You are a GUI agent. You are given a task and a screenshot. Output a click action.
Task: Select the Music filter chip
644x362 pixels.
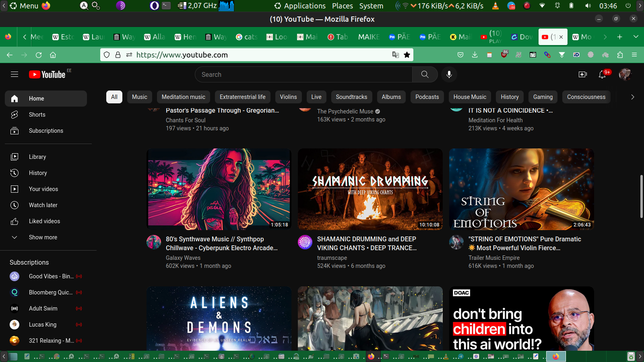pos(139,97)
